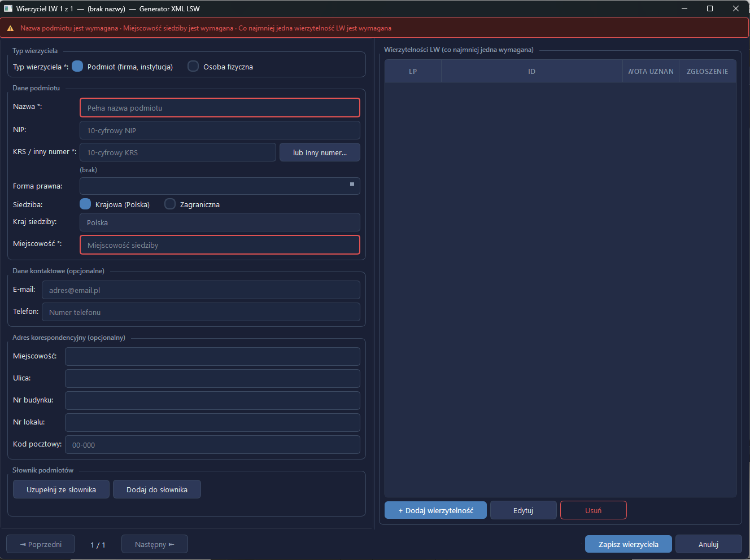Click the Nazwa full entity name field
Screen dimensions: 750x560
pyautogui.click(x=220, y=108)
